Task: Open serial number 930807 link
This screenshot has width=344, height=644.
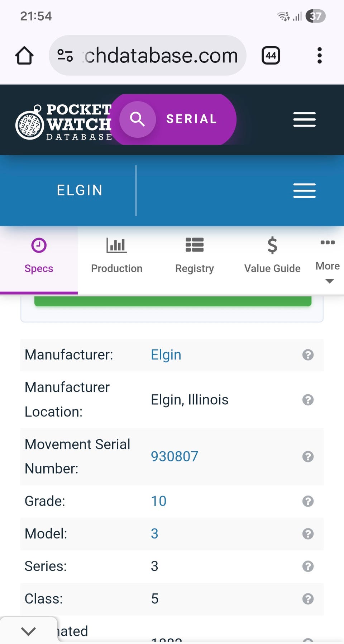Action: (175, 456)
